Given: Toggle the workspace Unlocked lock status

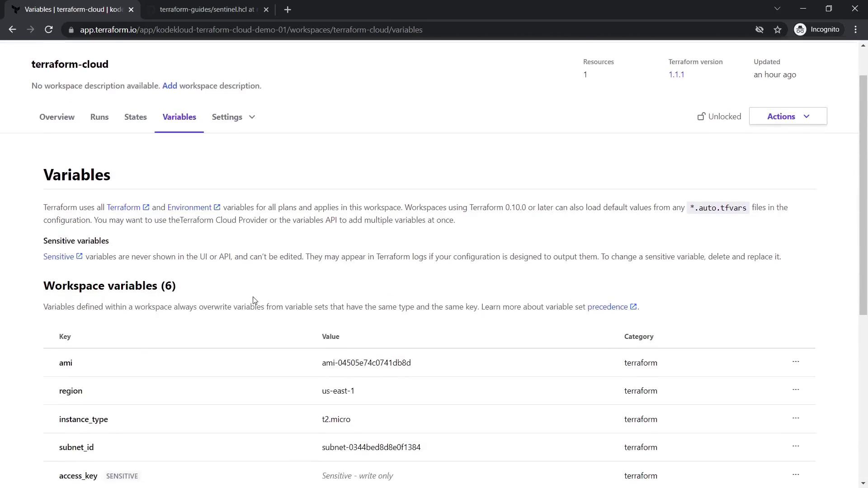Looking at the screenshot, I should [719, 117].
